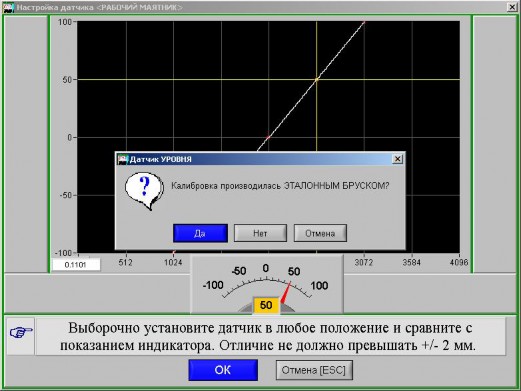
Task: Click the gauge's -100 scale label
Action: pos(213,285)
